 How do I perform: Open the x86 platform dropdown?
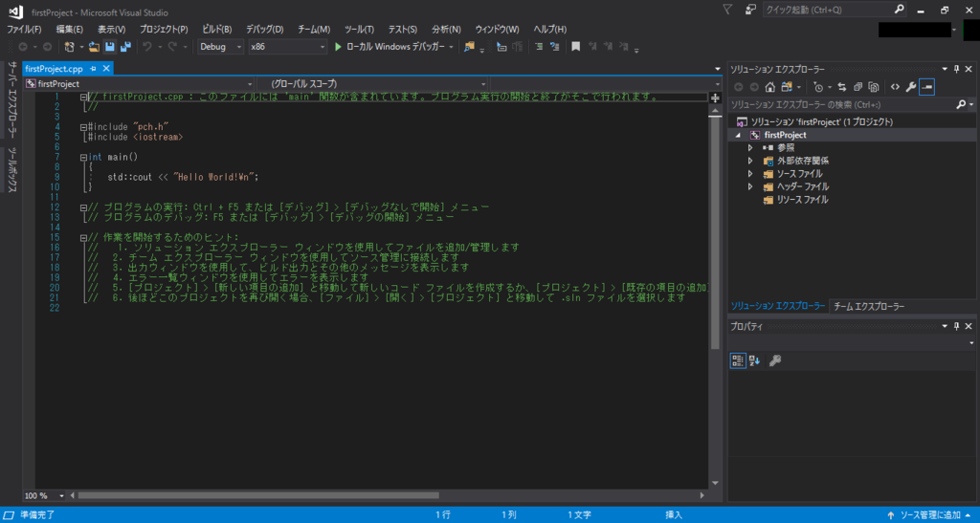point(287,47)
